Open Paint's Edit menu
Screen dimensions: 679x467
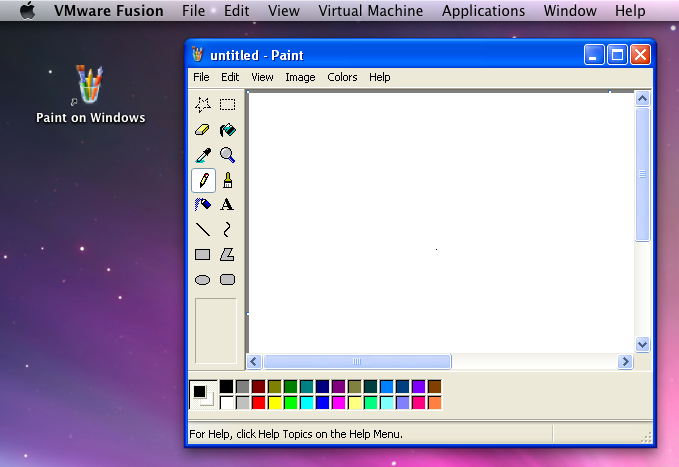point(230,77)
